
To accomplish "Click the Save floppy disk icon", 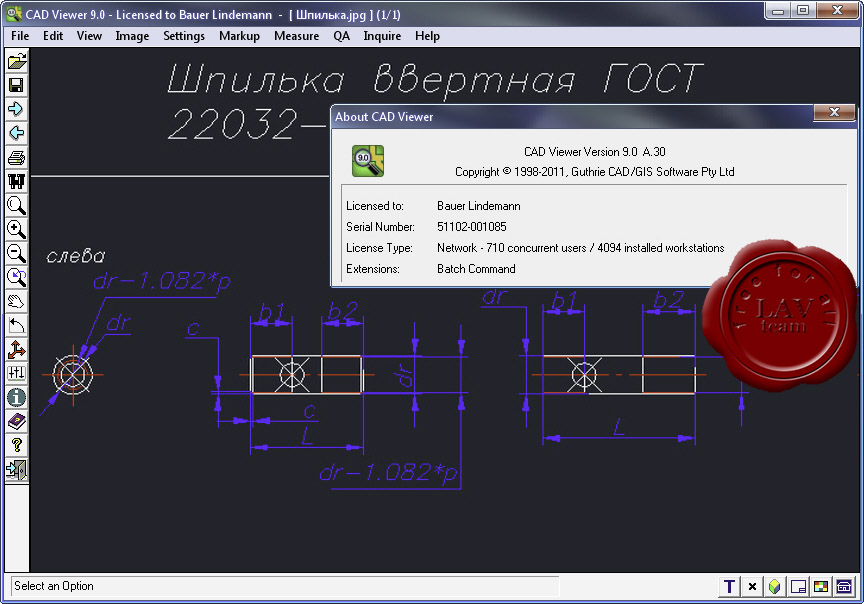I will pos(17,85).
